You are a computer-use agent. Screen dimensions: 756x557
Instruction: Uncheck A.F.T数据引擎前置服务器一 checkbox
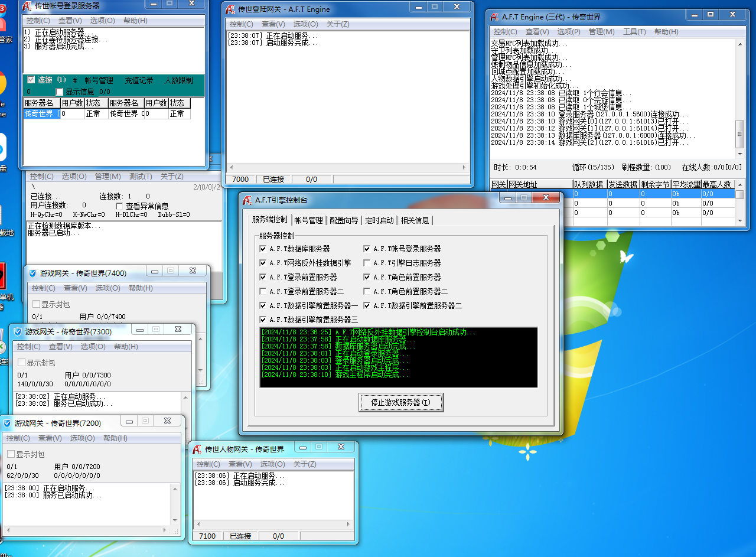coord(263,305)
